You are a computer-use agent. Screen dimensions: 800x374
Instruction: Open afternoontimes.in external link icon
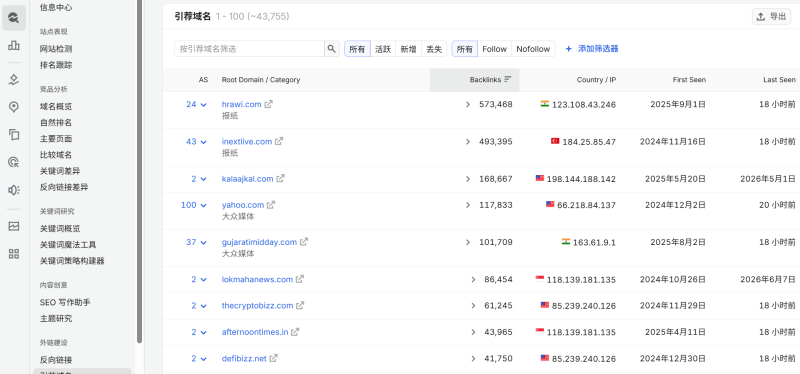click(295, 332)
